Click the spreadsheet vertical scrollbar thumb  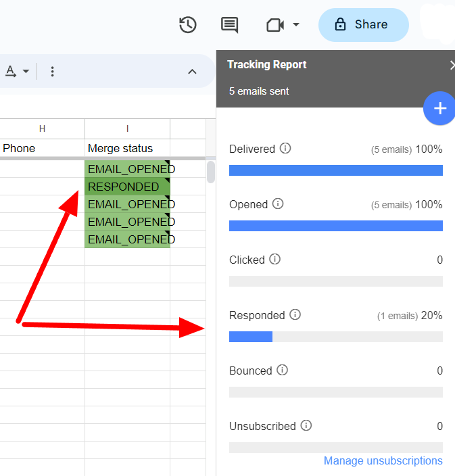pos(211,172)
